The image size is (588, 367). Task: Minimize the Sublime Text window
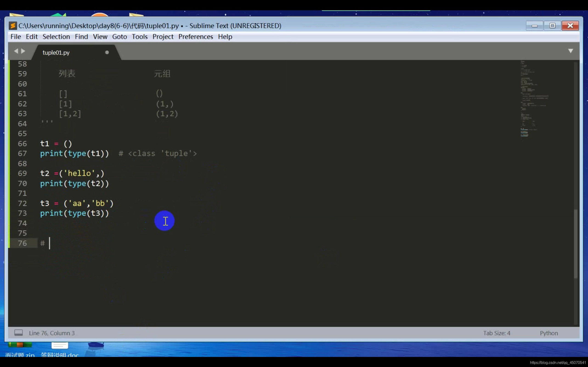[x=534, y=26]
